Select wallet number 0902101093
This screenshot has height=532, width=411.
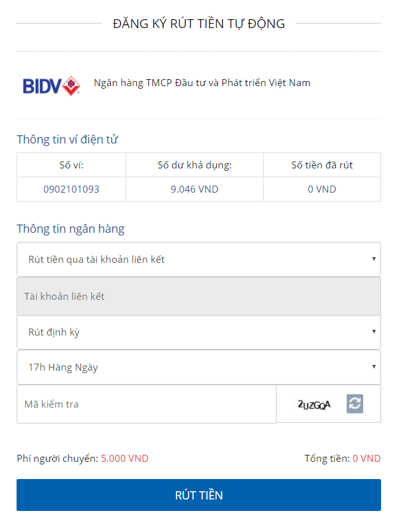point(71,189)
